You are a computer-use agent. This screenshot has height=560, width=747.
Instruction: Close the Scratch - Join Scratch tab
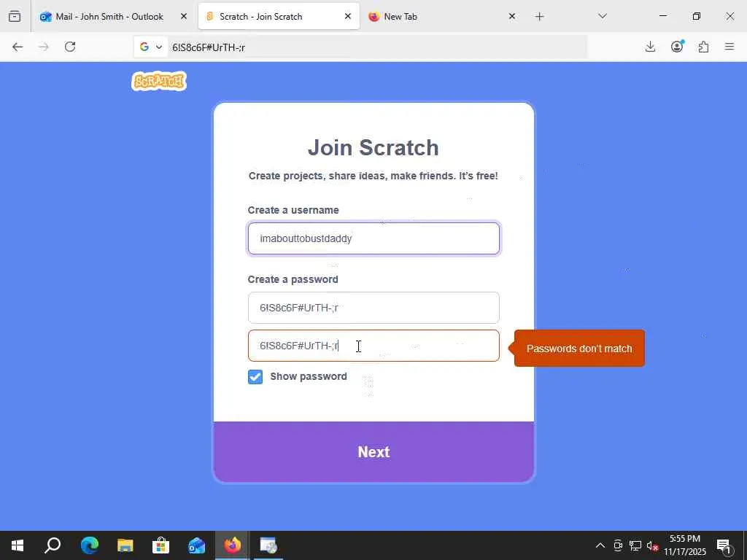tap(348, 16)
